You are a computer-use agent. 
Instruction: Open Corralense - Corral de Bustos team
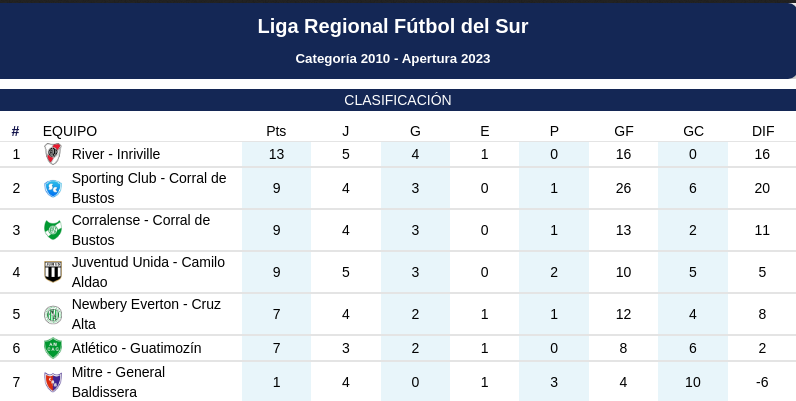pos(141,230)
